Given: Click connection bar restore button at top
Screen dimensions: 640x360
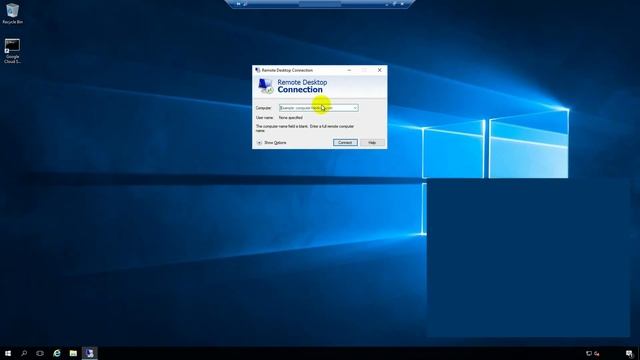Looking at the screenshot, I should 394,4.
